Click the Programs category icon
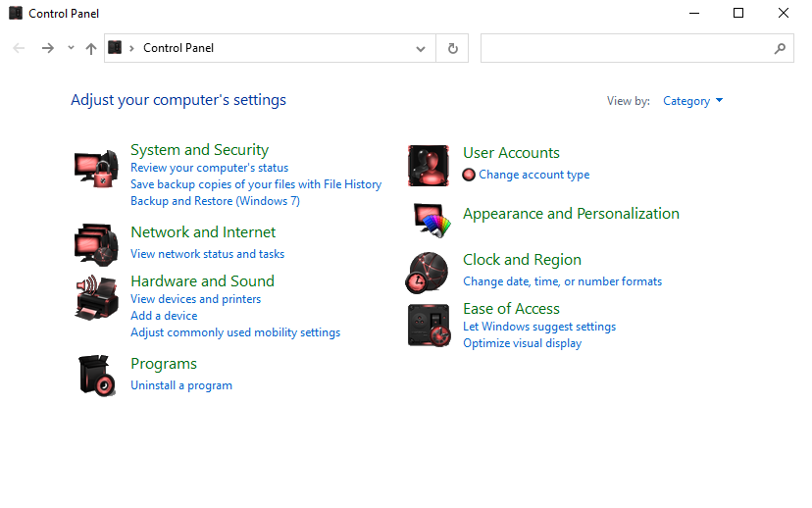The image size is (812, 508). [x=97, y=375]
